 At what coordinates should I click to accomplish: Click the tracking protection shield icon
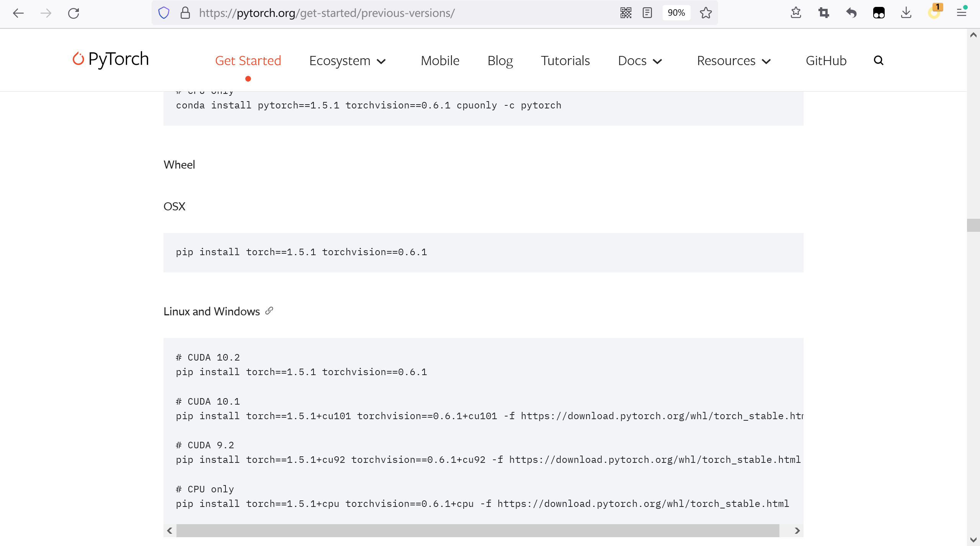(x=164, y=13)
